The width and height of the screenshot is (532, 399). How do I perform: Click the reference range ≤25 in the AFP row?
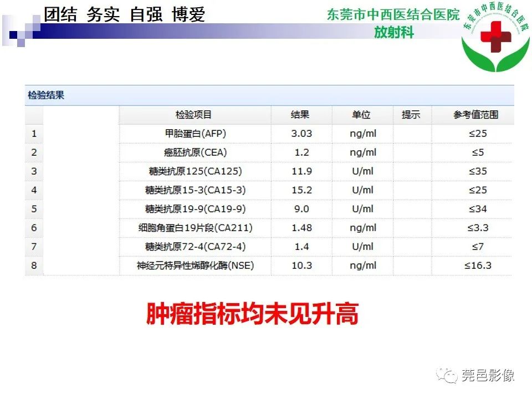[x=478, y=134]
